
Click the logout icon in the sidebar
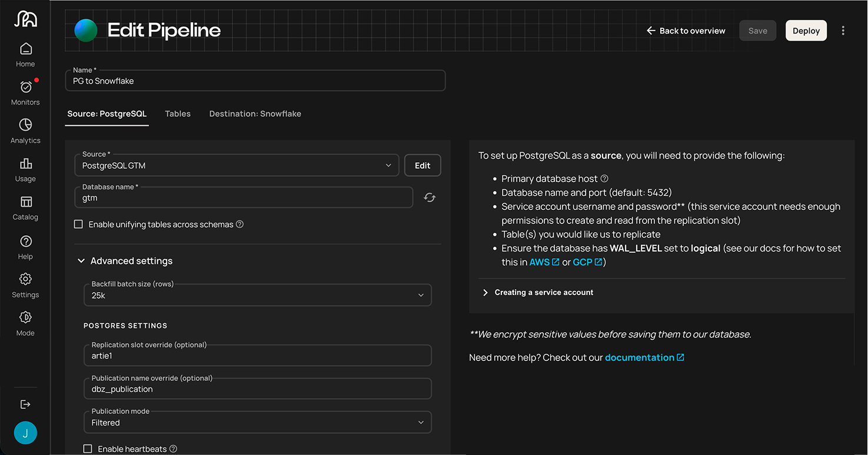pos(25,404)
